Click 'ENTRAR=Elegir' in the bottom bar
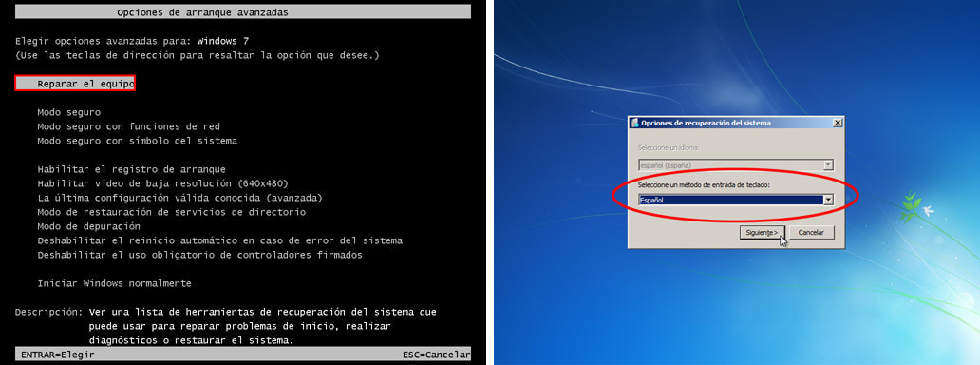Screen dimensions: 980x365 (x=58, y=355)
